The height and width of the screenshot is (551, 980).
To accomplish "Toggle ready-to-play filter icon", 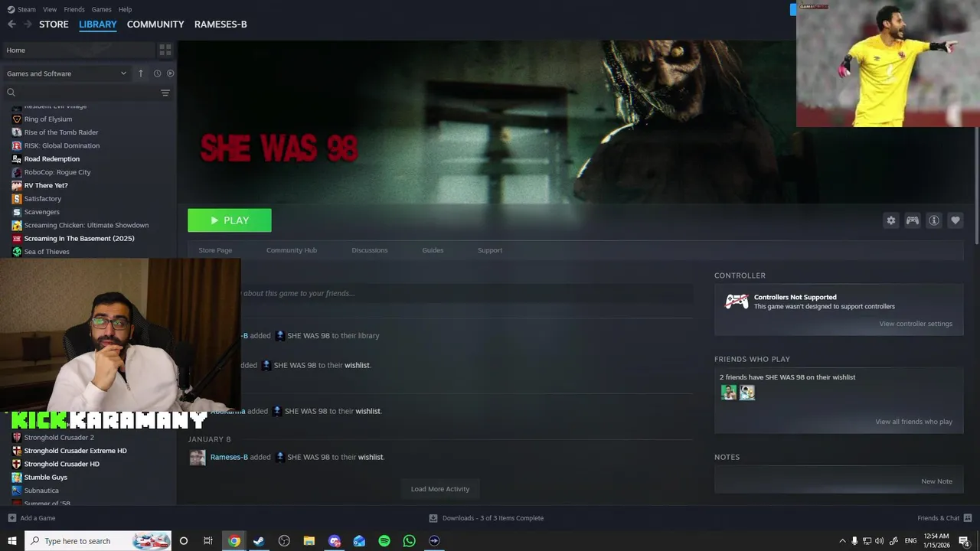I will coord(170,73).
